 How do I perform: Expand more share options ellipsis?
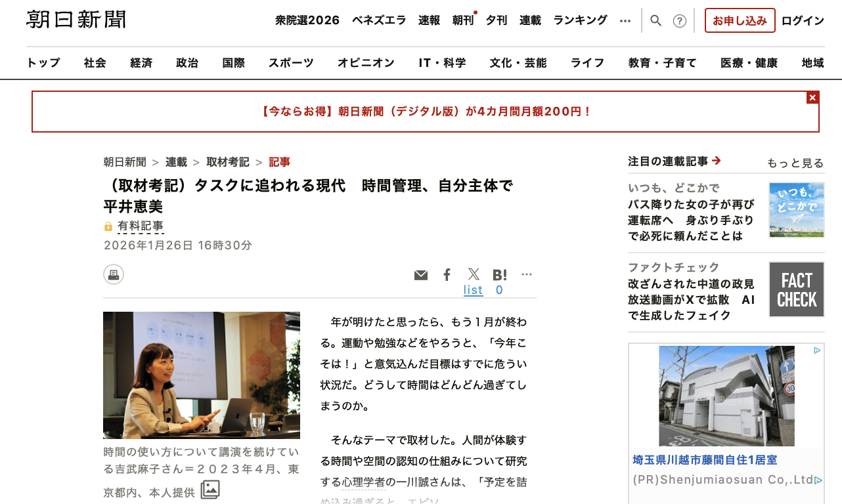click(x=527, y=274)
